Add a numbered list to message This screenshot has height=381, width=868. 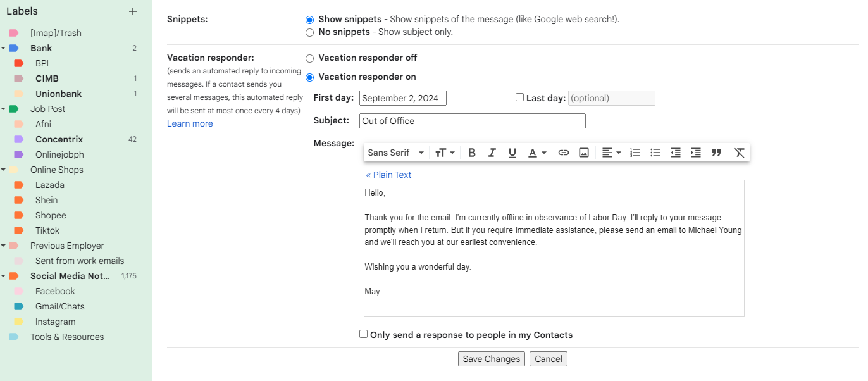tap(635, 153)
